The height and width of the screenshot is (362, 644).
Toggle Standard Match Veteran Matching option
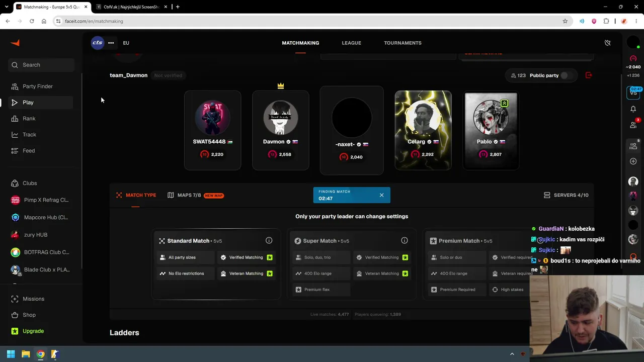tap(246, 274)
